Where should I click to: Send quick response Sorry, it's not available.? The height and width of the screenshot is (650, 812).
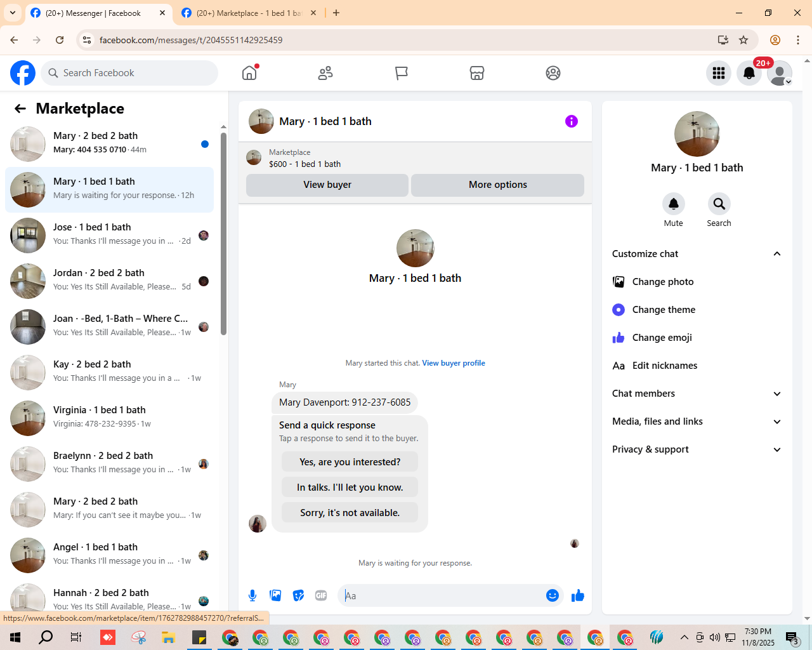(x=350, y=513)
